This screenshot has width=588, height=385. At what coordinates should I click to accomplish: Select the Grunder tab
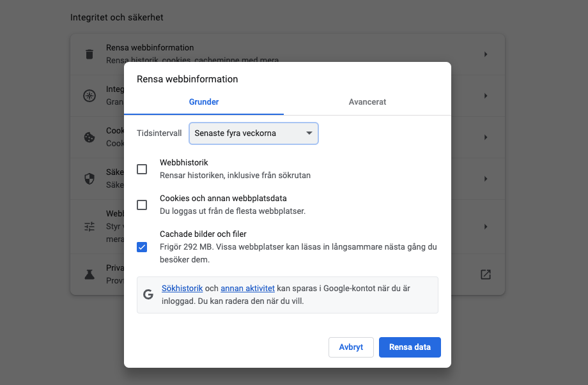pyautogui.click(x=204, y=102)
